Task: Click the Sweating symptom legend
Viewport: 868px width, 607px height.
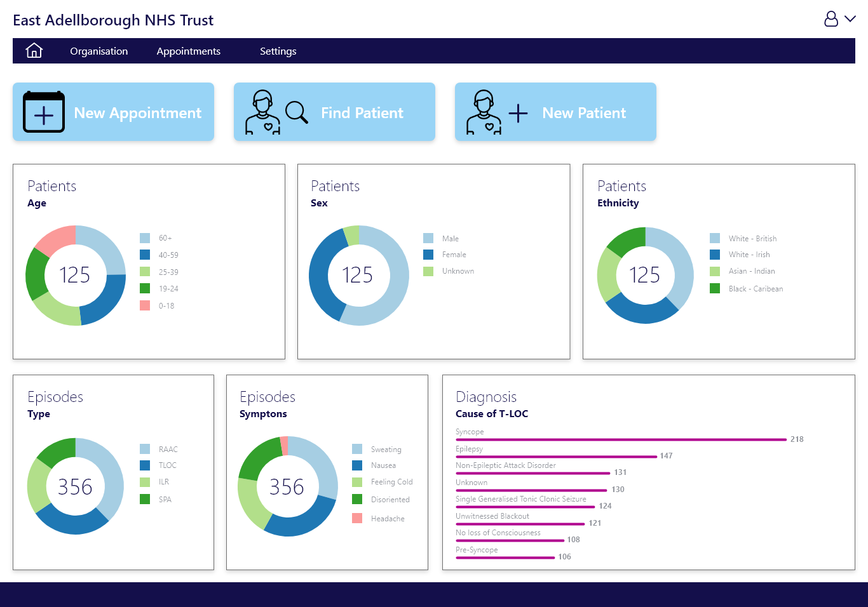Action: [x=377, y=449]
